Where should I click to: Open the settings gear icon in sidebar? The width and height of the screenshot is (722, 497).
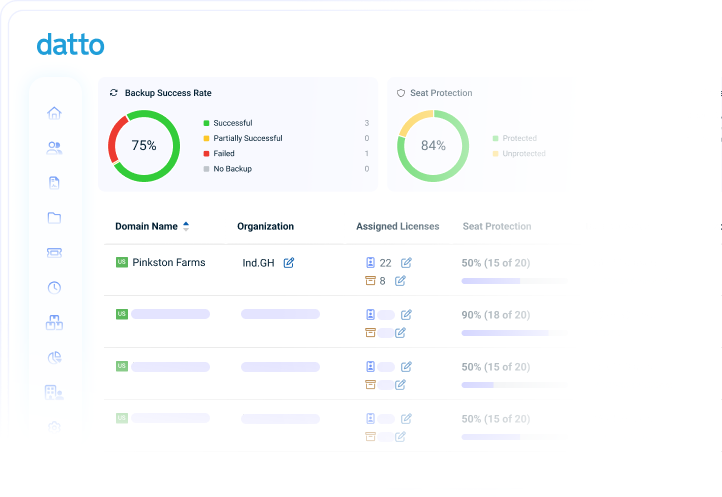[x=54, y=427]
